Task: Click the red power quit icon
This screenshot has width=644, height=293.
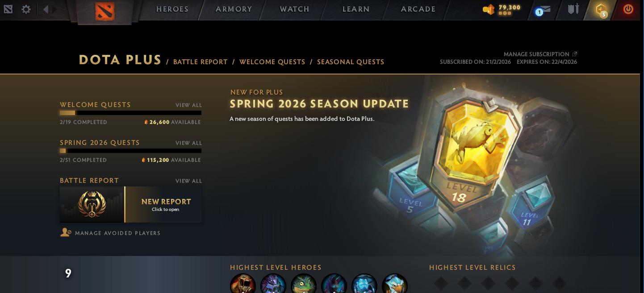Action: pos(628,9)
